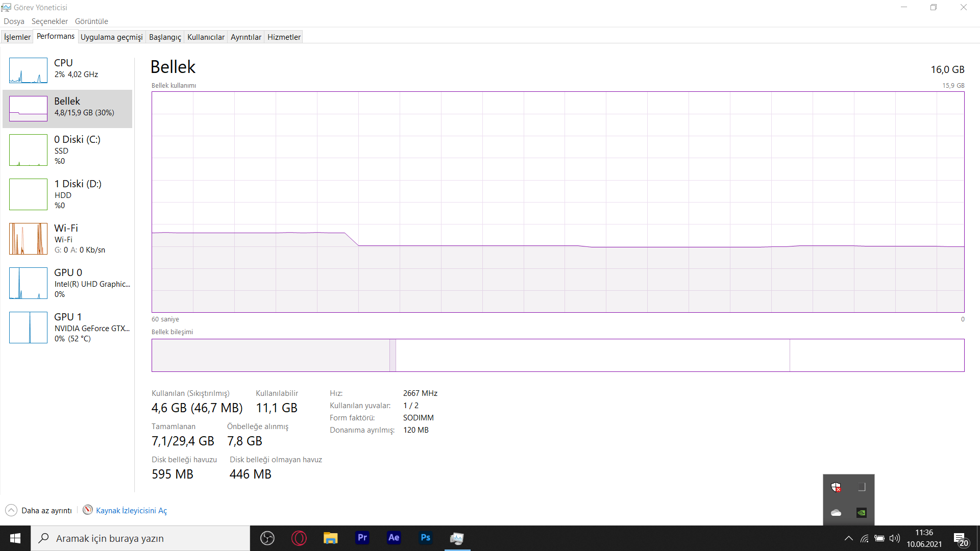Click the battery status tray icon

879,538
